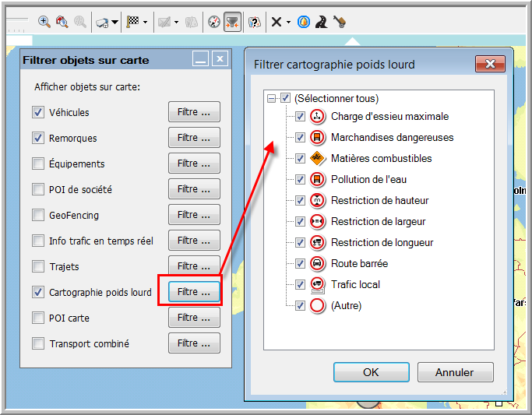Collapse the (Sélectionner tous) tree node
This screenshot has width=532, height=415.
click(271, 99)
